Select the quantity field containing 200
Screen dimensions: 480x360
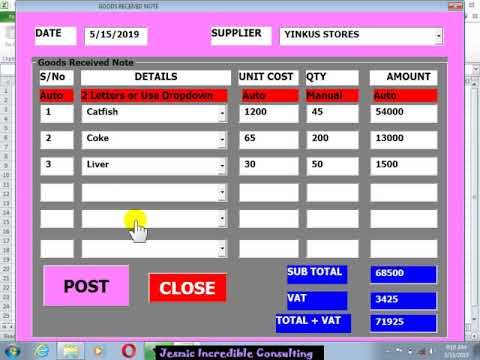point(332,140)
